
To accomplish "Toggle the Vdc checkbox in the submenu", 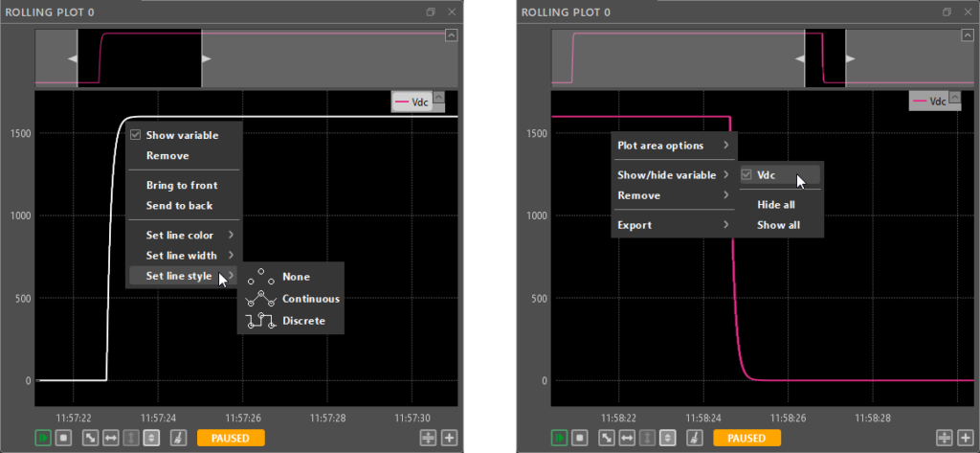I will coord(746,175).
